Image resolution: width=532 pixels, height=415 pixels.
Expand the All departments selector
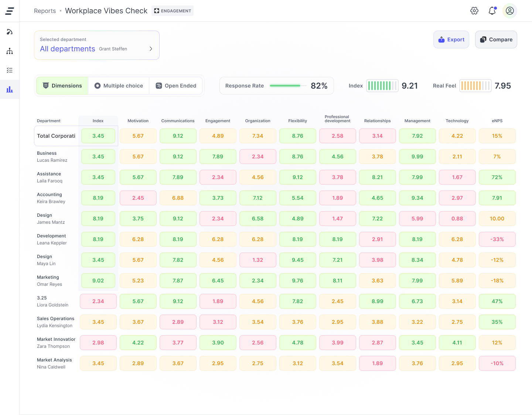pos(68,49)
